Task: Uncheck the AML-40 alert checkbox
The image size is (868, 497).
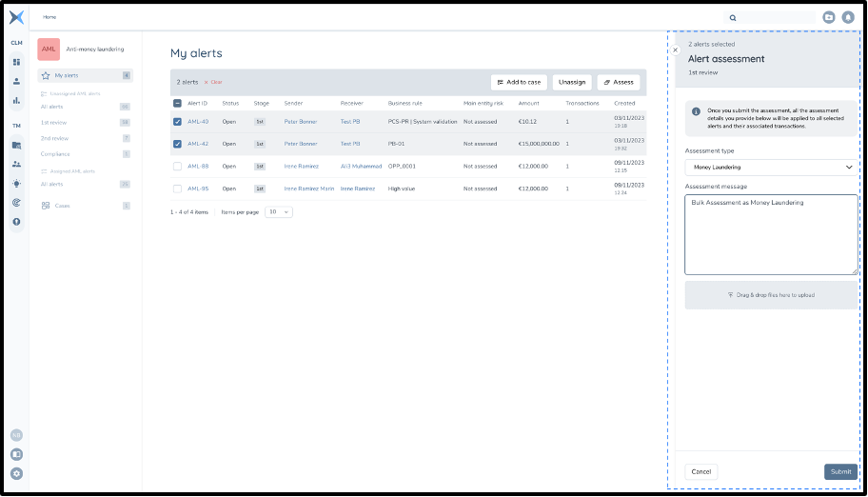Action: (177, 122)
